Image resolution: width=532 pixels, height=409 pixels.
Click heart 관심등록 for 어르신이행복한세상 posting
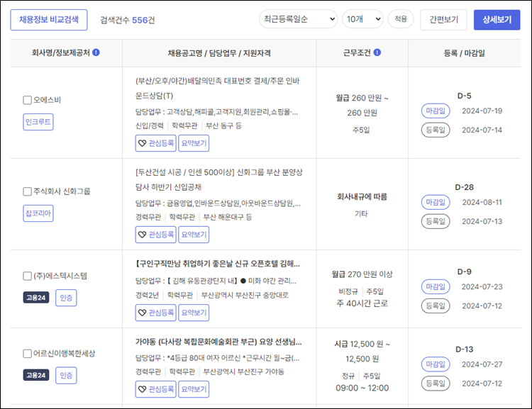click(x=156, y=389)
